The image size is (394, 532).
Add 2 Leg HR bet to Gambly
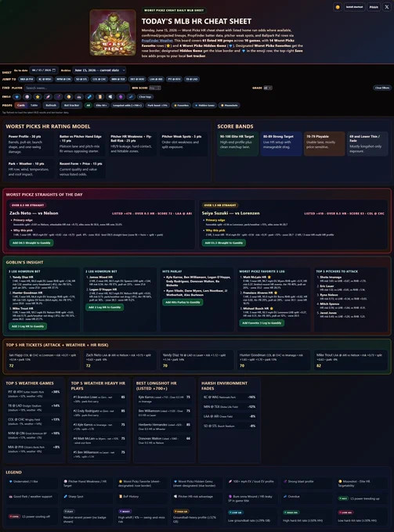pyautogui.click(x=105, y=307)
